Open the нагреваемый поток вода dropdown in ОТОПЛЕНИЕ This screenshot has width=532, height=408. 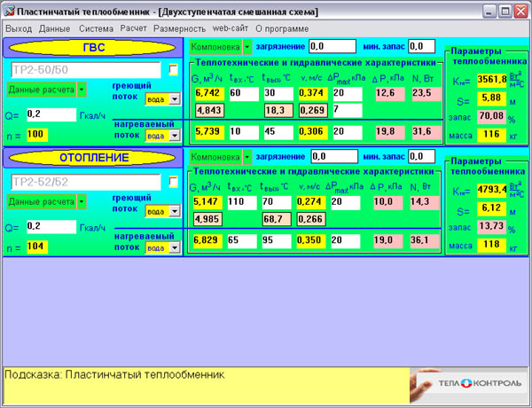pyautogui.click(x=174, y=248)
